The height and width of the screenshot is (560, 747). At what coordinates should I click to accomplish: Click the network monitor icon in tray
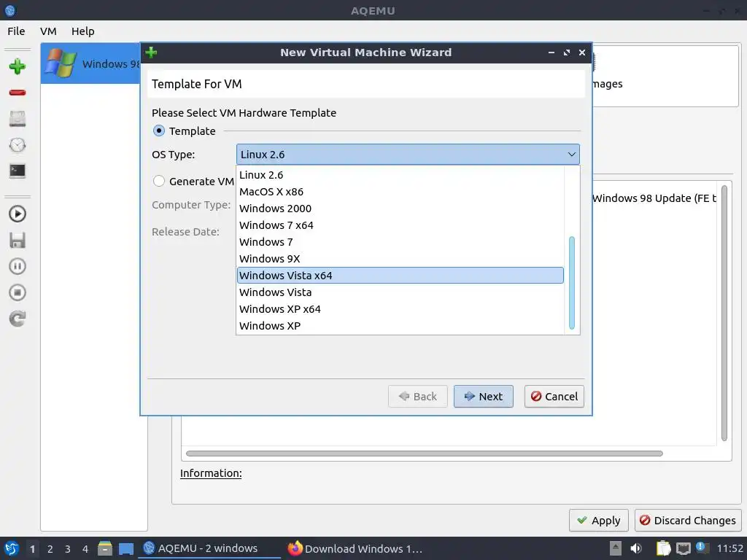(x=683, y=548)
